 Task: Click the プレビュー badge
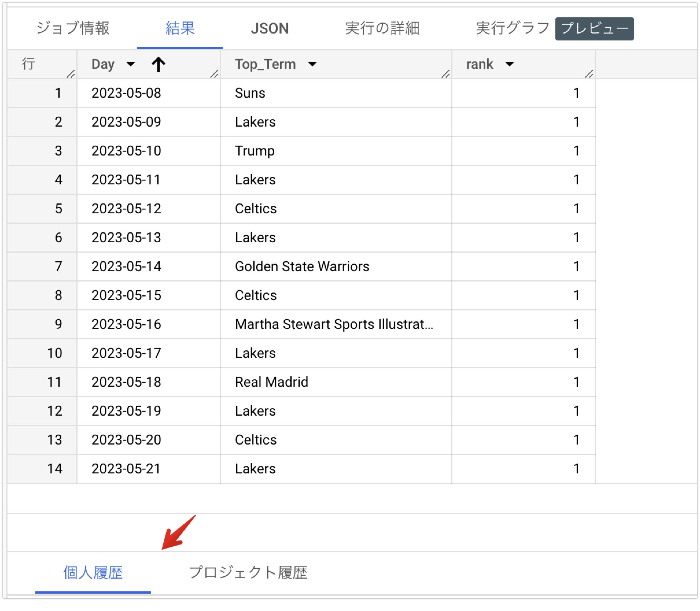click(x=594, y=29)
